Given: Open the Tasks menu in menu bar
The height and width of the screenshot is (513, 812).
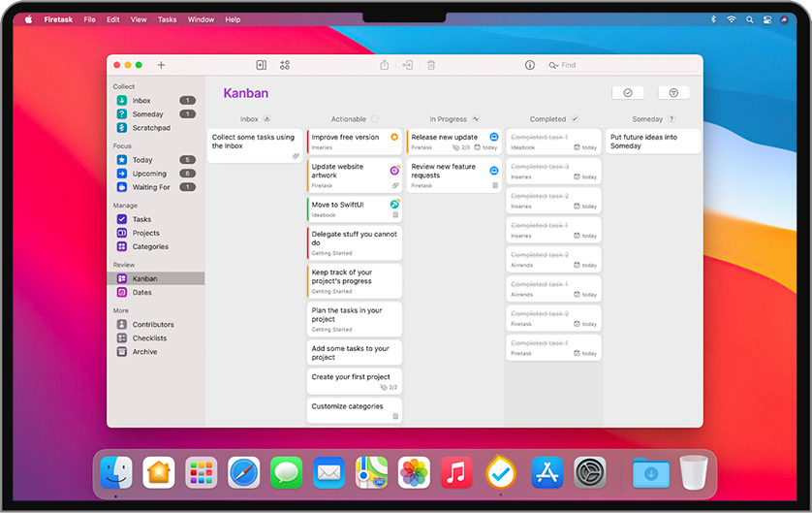Looking at the screenshot, I should [167, 19].
